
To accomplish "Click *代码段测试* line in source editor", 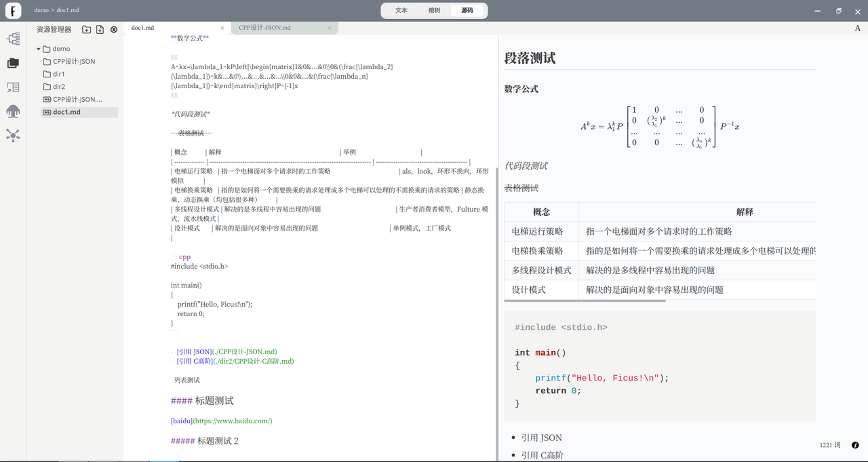I will click(191, 114).
